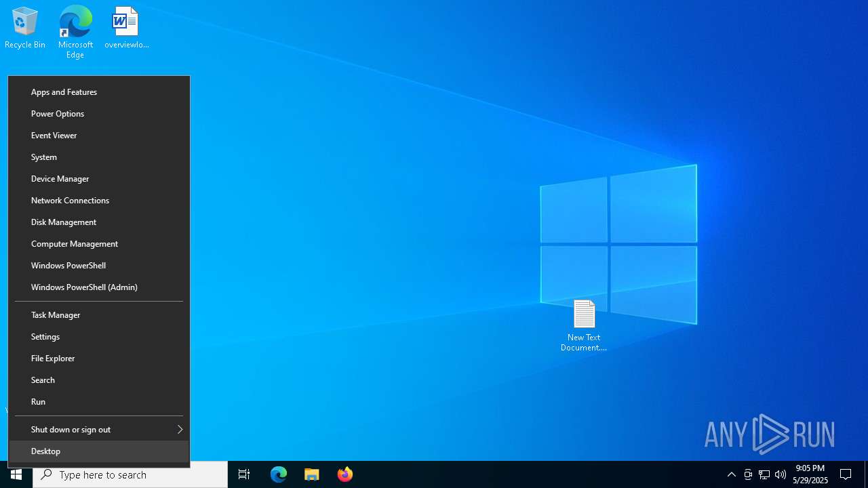Open Task Manager from the menu

coord(99,315)
